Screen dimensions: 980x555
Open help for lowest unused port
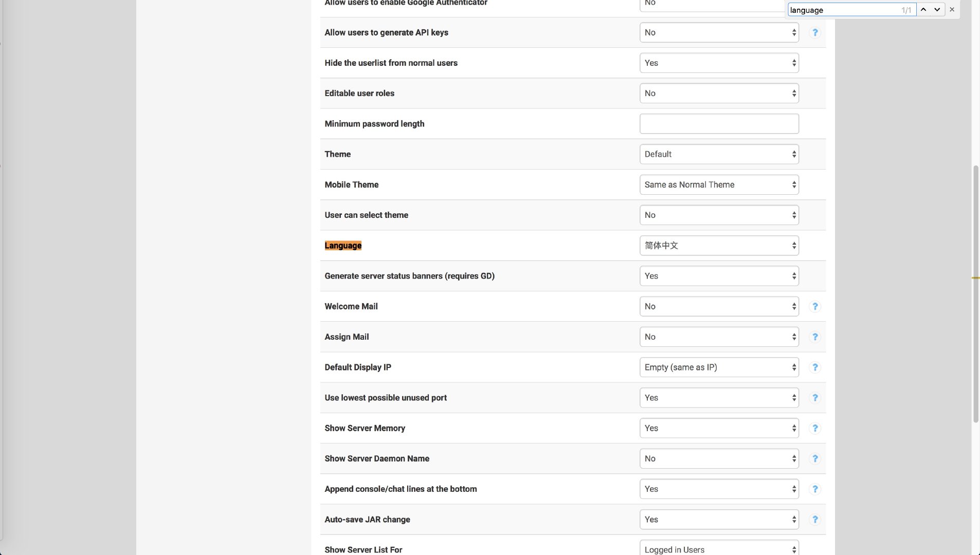[815, 398]
